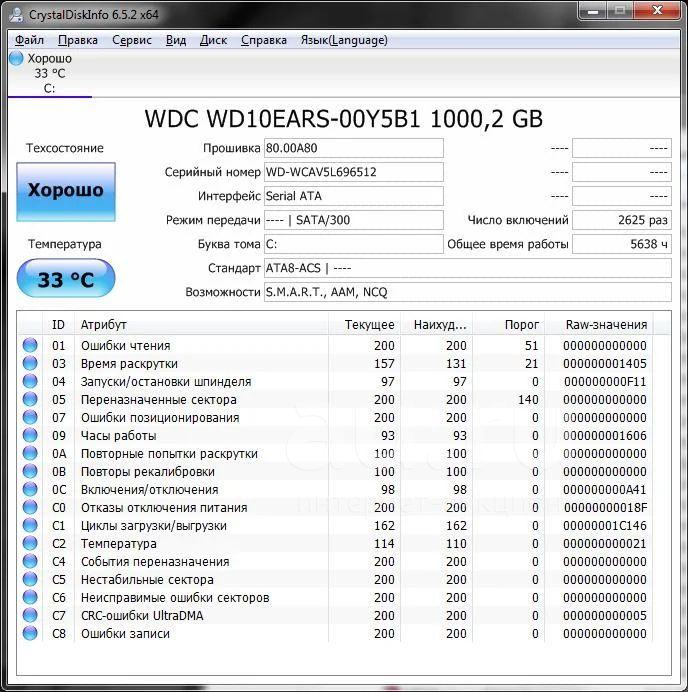Click the Буква тома field showing C:

(353, 244)
